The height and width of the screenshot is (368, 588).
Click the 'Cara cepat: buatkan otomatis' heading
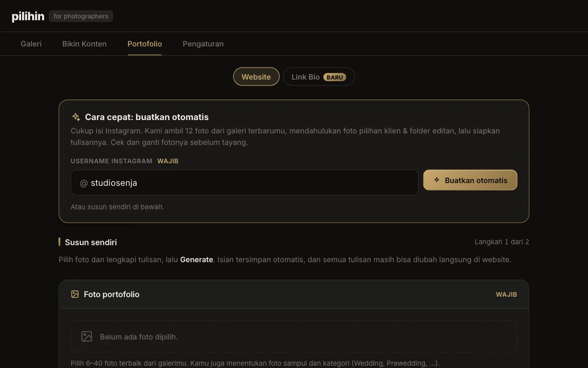[x=147, y=117]
